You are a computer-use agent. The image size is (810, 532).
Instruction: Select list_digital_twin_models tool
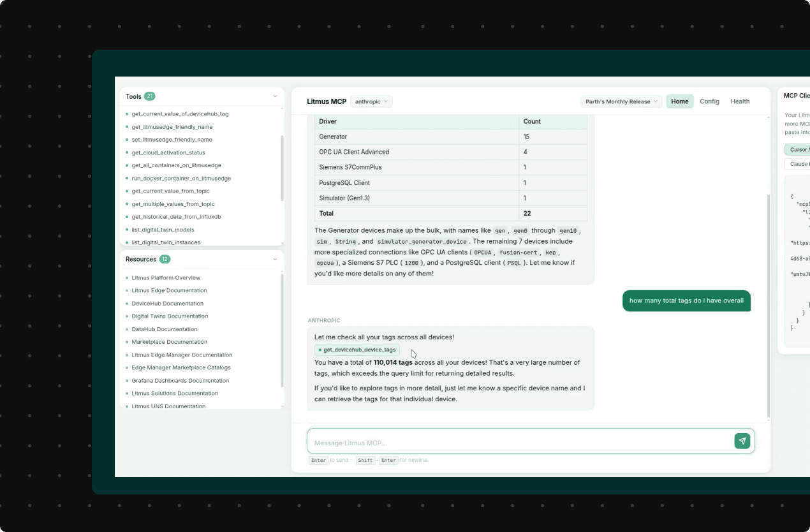163,230
